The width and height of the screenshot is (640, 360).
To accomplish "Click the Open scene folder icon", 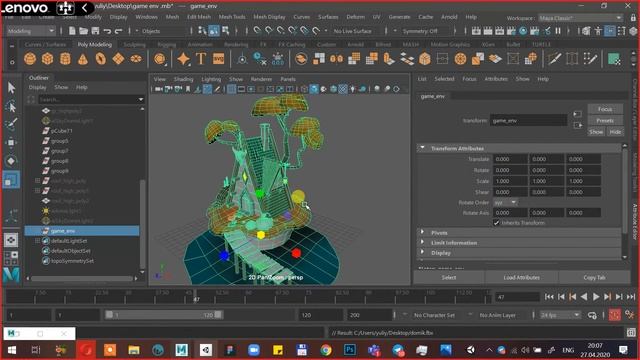I will click(83, 31).
